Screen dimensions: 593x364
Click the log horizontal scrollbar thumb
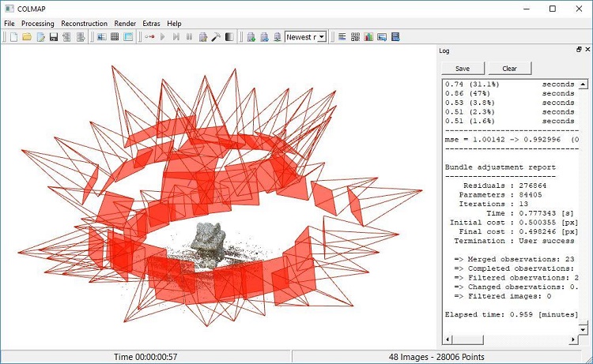pyautogui.click(x=467, y=340)
